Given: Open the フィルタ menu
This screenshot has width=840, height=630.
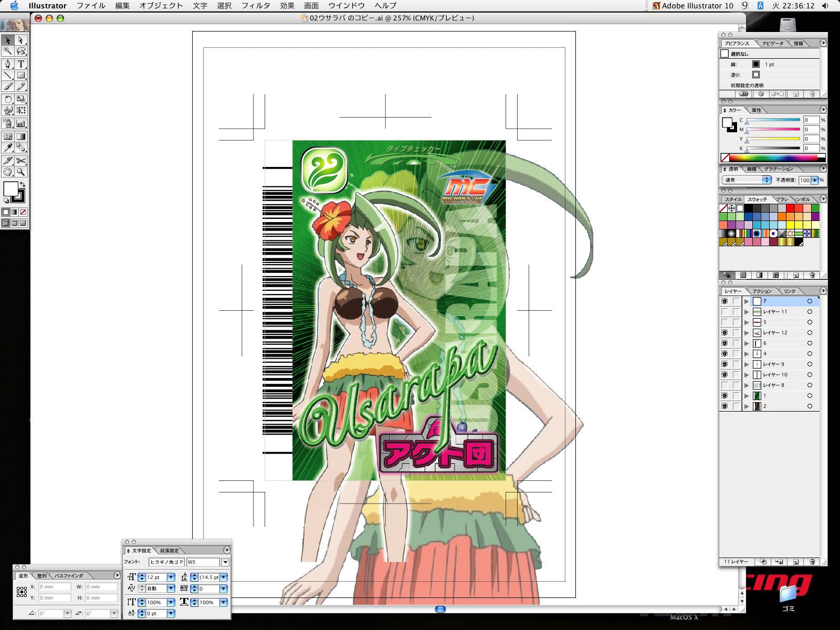Looking at the screenshot, I should click(x=255, y=6).
